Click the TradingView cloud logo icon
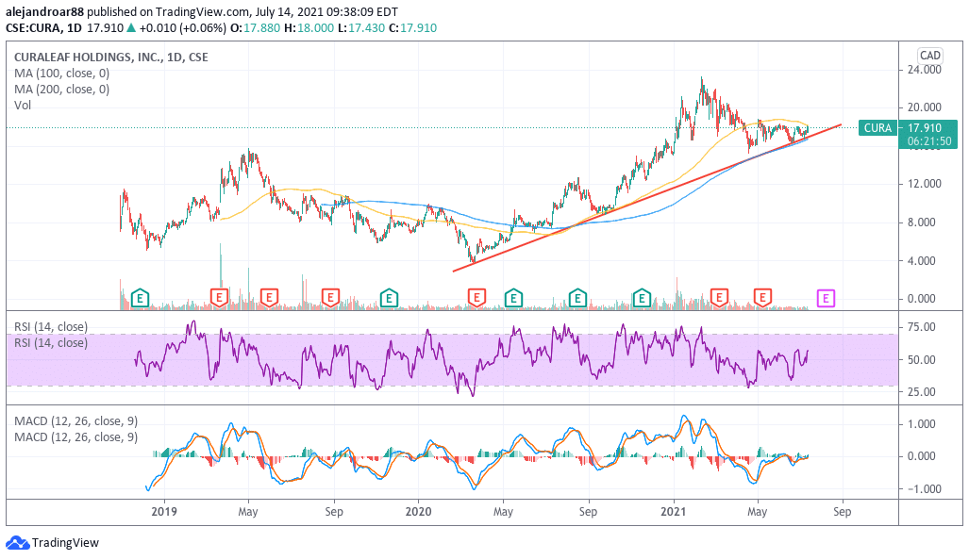This screenshot has width=969, height=560. click(x=17, y=543)
